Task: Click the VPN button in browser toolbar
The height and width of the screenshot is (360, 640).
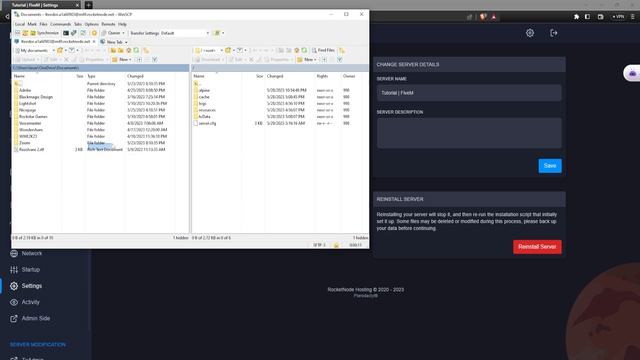Action: (618, 17)
